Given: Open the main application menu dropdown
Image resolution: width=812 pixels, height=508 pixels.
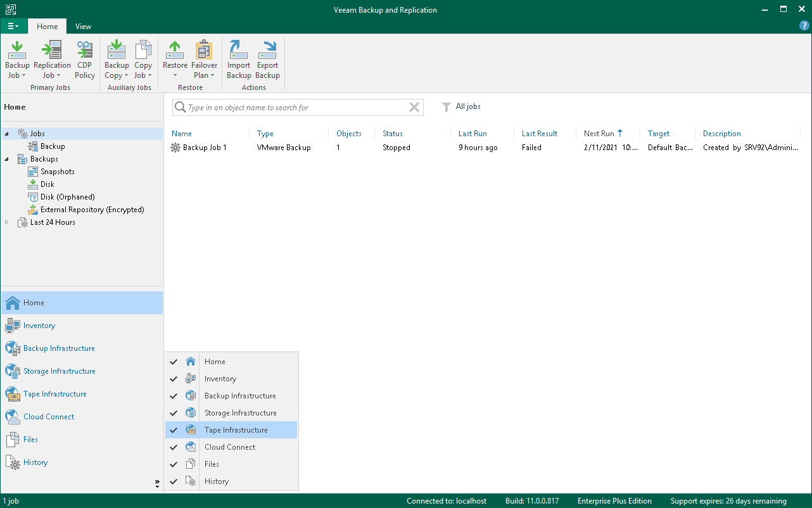Looking at the screenshot, I should coord(13,26).
